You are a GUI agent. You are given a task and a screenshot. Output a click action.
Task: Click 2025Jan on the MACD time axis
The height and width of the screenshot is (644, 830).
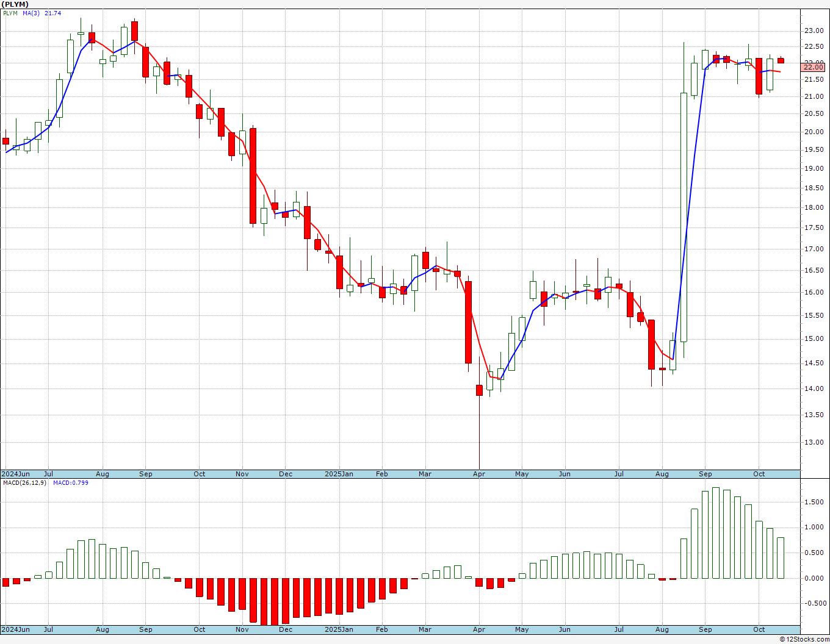pos(339,629)
